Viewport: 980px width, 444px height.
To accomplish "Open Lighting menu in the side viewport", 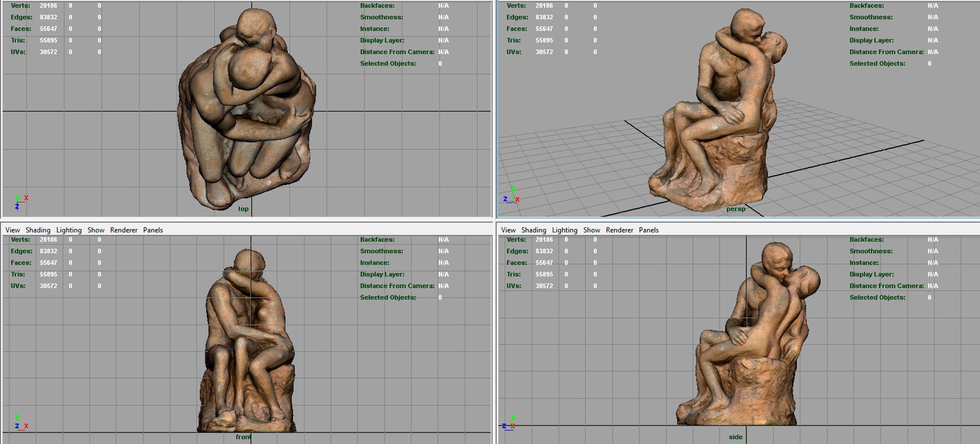I will pyautogui.click(x=565, y=230).
